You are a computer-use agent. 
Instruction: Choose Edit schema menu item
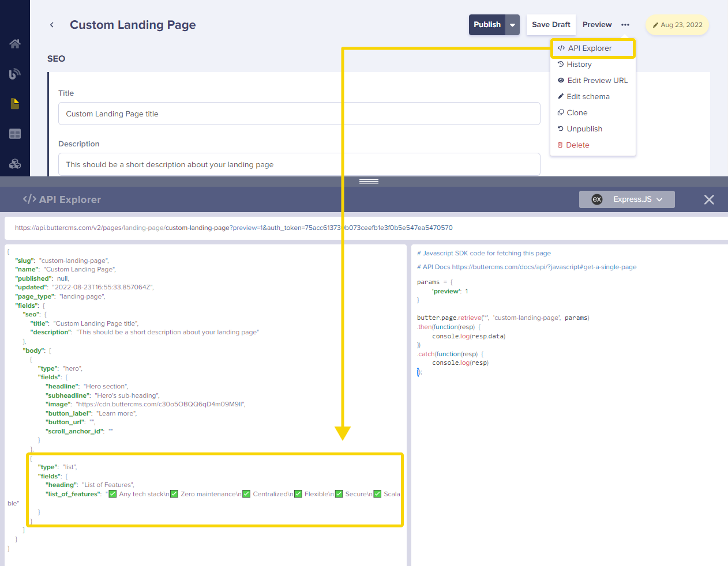point(593,97)
